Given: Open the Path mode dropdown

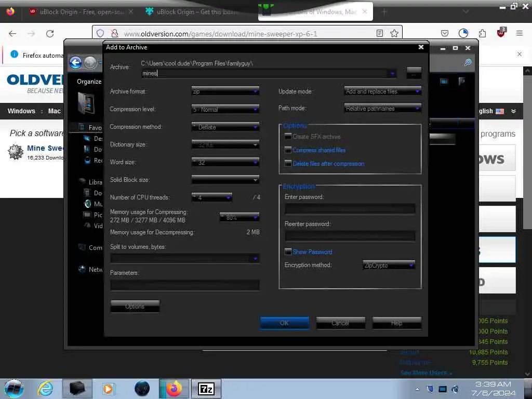Looking at the screenshot, I should (383, 108).
